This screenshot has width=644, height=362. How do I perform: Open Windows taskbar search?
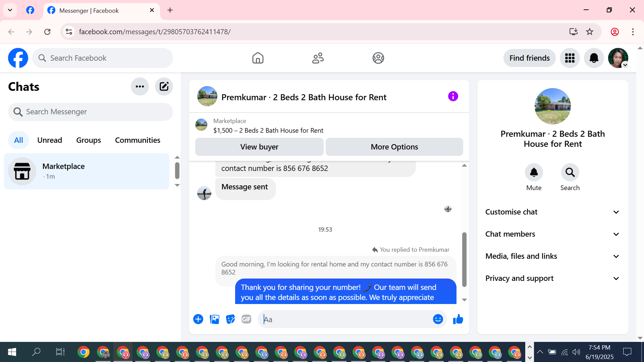(x=36, y=352)
